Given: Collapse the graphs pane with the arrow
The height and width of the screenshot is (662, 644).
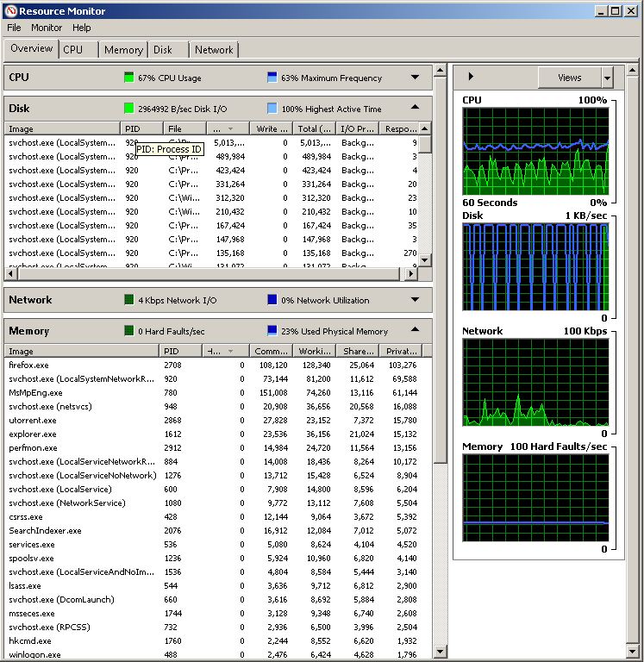Looking at the screenshot, I should pyautogui.click(x=471, y=77).
